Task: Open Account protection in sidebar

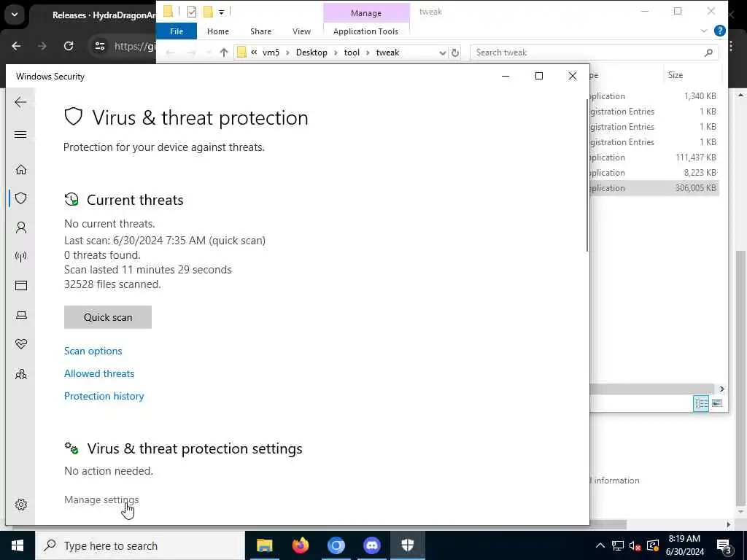Action: point(21,227)
